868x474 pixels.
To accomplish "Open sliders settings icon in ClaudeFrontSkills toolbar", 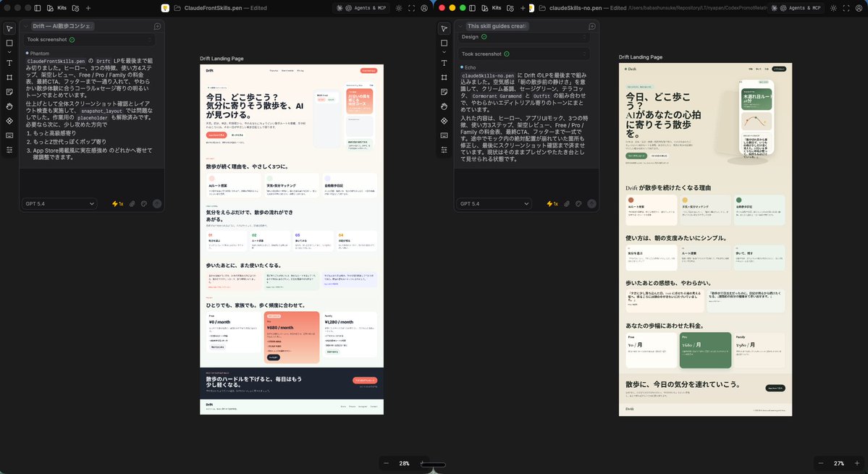I will [x=9, y=150].
